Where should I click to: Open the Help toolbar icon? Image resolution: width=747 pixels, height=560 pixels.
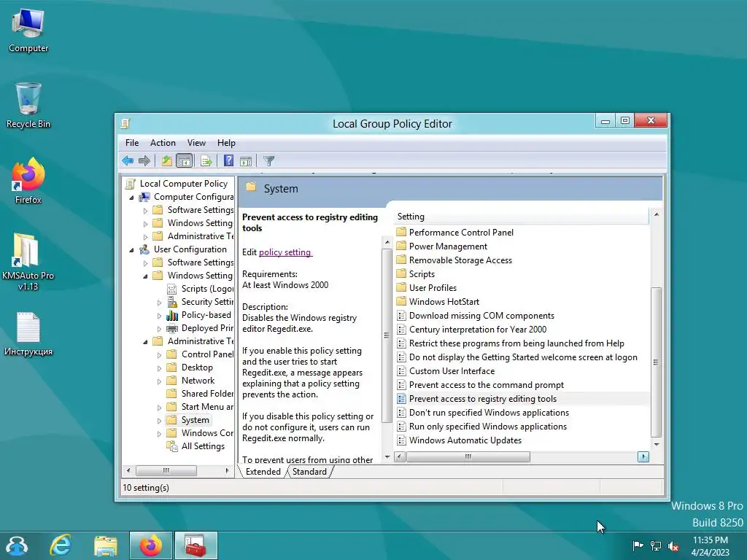pos(228,161)
